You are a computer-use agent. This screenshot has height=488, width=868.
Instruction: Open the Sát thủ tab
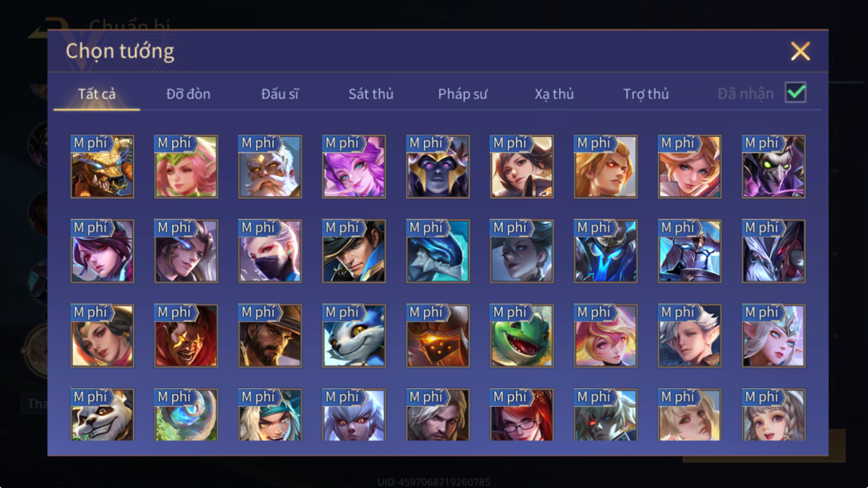click(371, 94)
